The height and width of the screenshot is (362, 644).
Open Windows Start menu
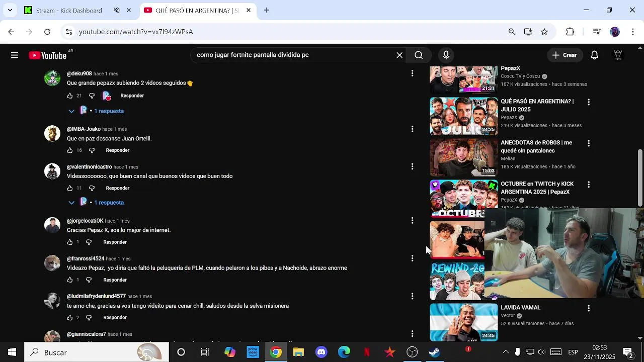(x=12, y=352)
